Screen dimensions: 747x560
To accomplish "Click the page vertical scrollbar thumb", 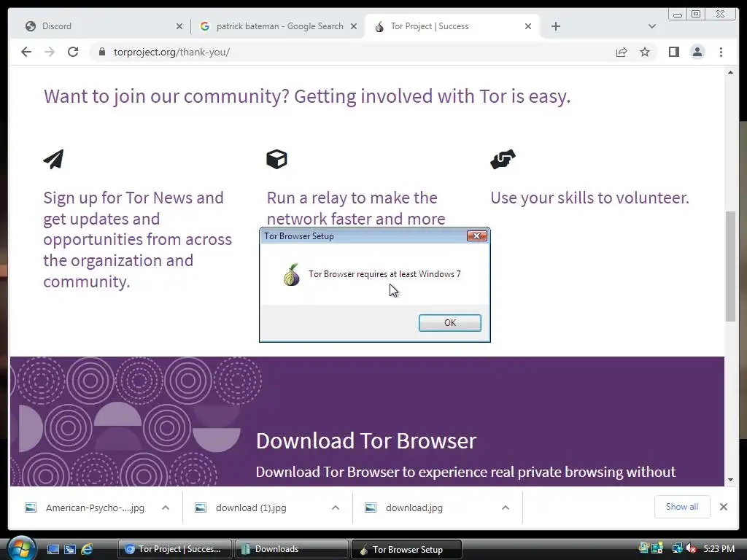I will point(730,266).
